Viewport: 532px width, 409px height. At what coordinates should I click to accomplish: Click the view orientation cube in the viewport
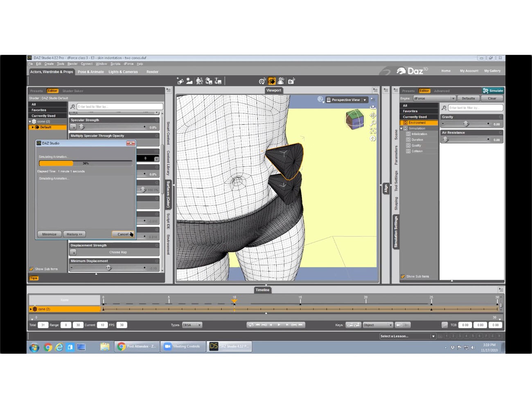click(354, 119)
